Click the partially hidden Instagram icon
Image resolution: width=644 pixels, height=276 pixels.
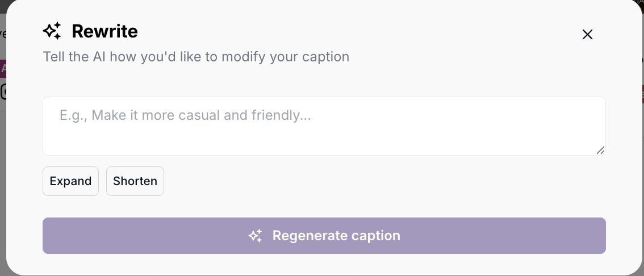click(2, 91)
